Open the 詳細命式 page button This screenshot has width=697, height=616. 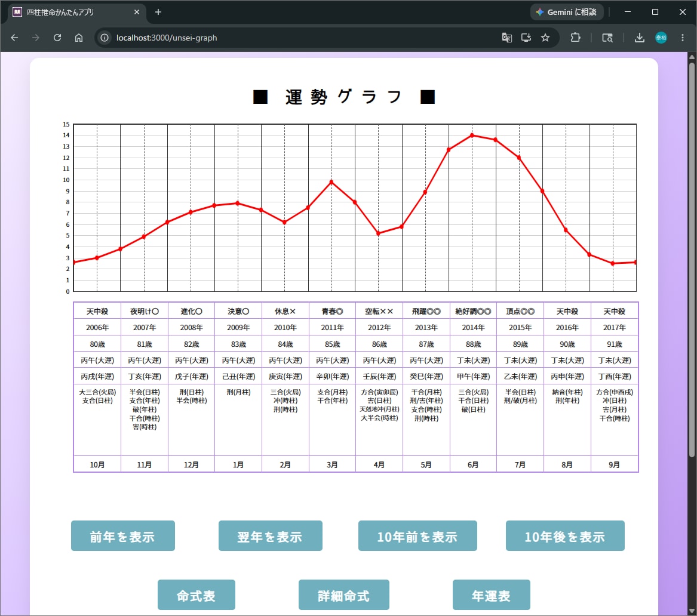(343, 595)
